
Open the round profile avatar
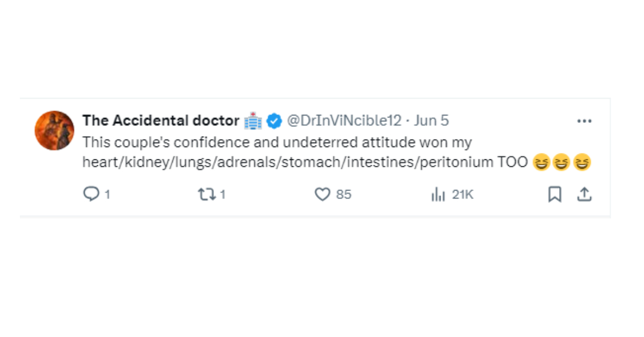click(54, 130)
